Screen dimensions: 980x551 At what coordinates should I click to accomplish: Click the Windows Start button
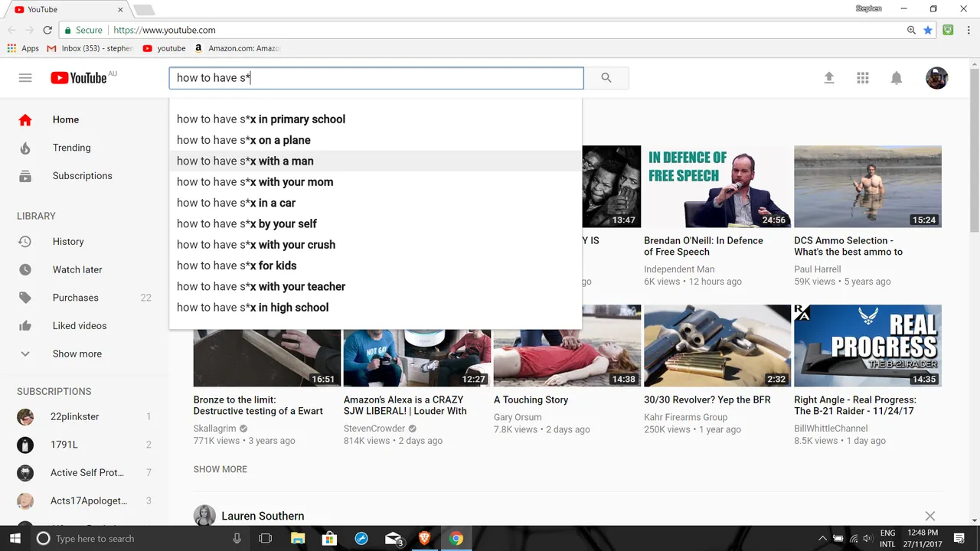(x=15, y=539)
